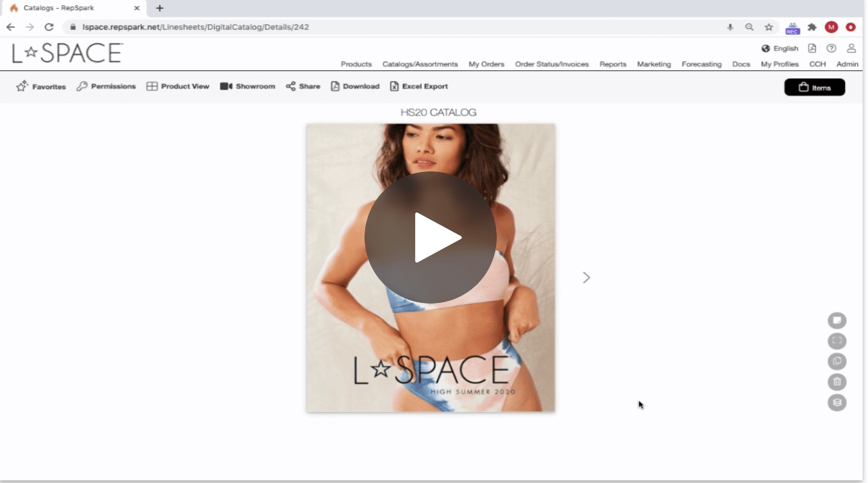Open the Reports menu
Viewport: 868px width, 483px height.
click(x=613, y=64)
